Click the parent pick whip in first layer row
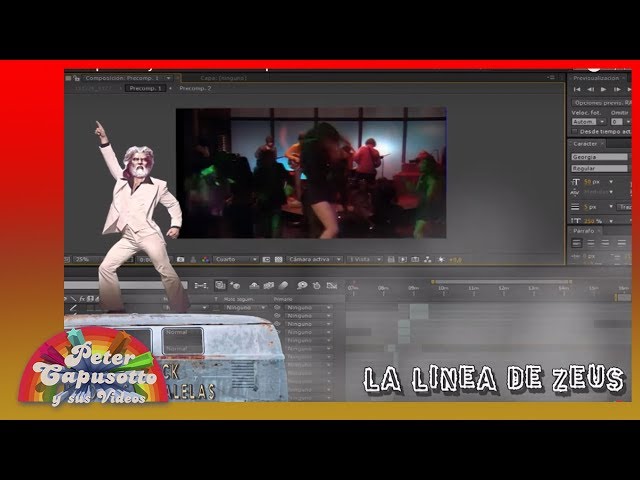Screen dimensions: 640x480 [x=277, y=307]
